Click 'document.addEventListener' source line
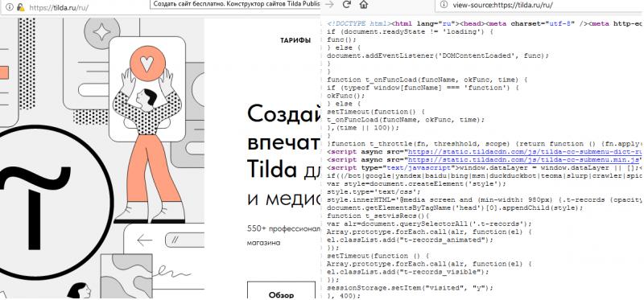Viewport: 644px width, 300px height. tap(438, 55)
